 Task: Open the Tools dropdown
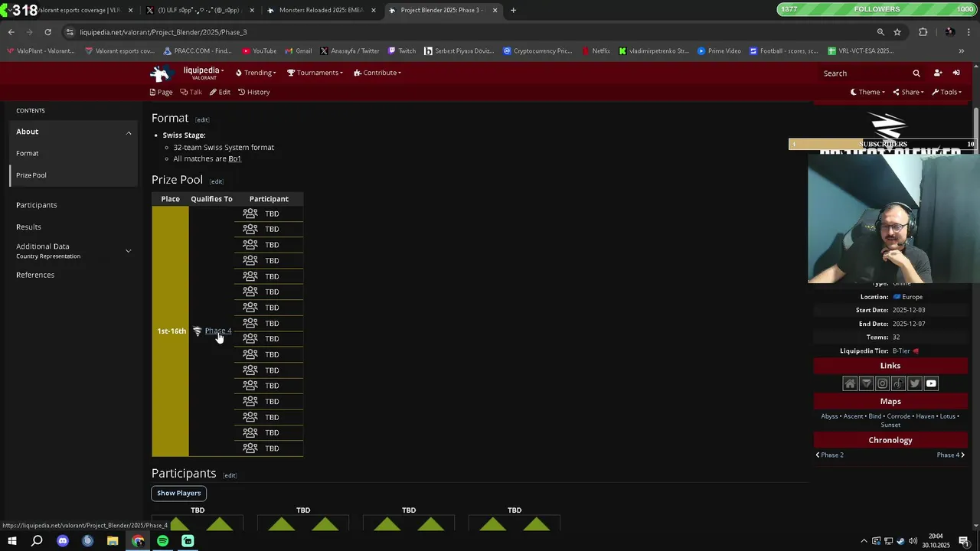coord(947,92)
